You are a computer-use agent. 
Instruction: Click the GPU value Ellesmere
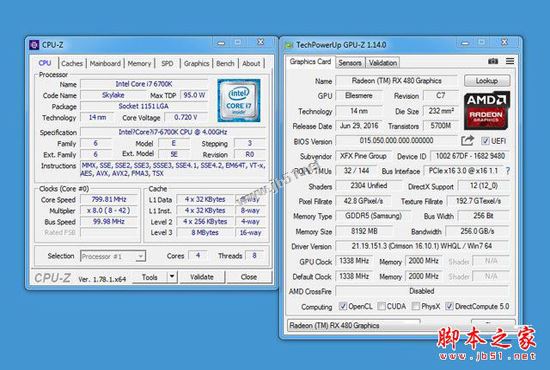tap(358, 95)
